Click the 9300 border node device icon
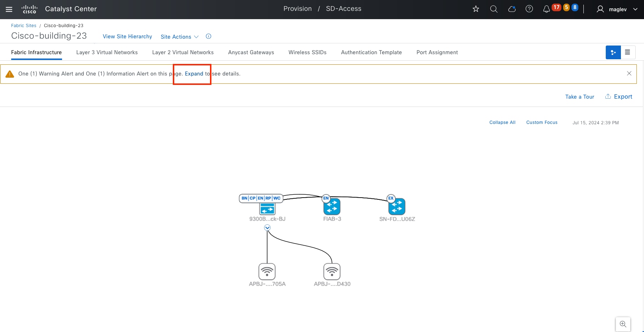The image size is (644, 332). pyautogui.click(x=267, y=208)
